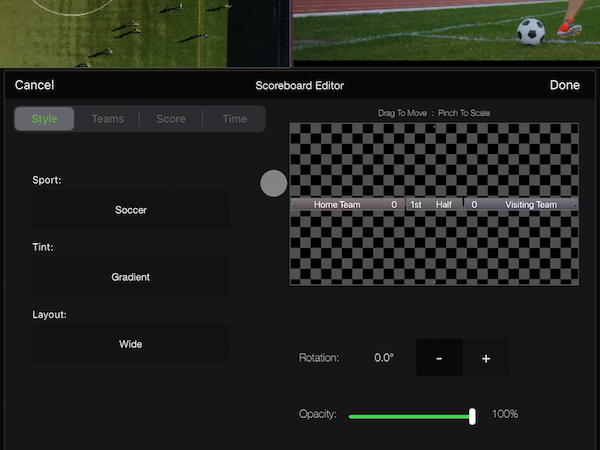Screen dimensions: 600x450
Task: Cancel the scoreboard editing
Action: (35, 85)
